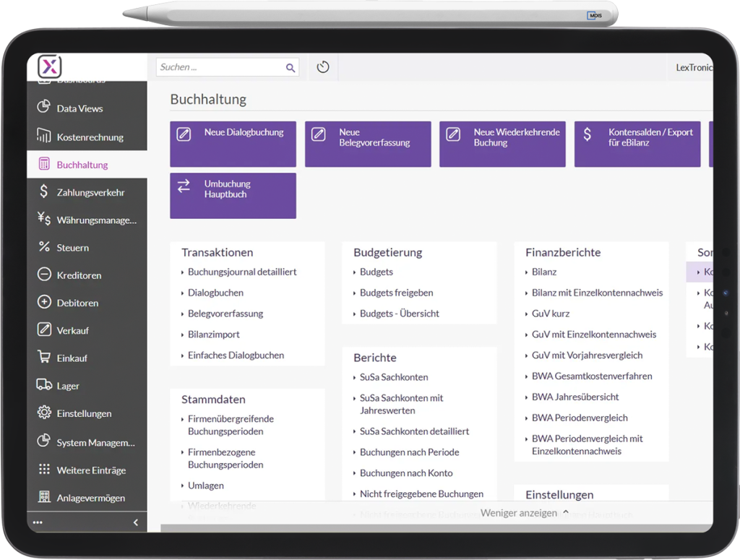Click the app logo in top-left corner

click(x=50, y=67)
